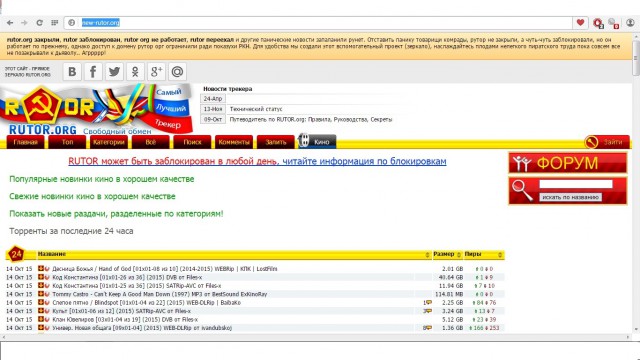Open Клан Ювелиров DVB torrent link
The image size is (640, 360).
click(125, 320)
